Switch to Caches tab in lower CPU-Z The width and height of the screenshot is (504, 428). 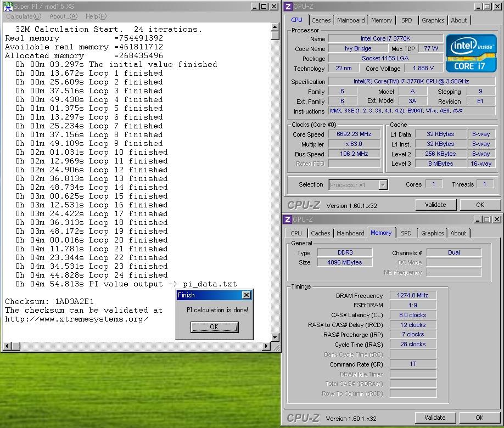click(321, 233)
